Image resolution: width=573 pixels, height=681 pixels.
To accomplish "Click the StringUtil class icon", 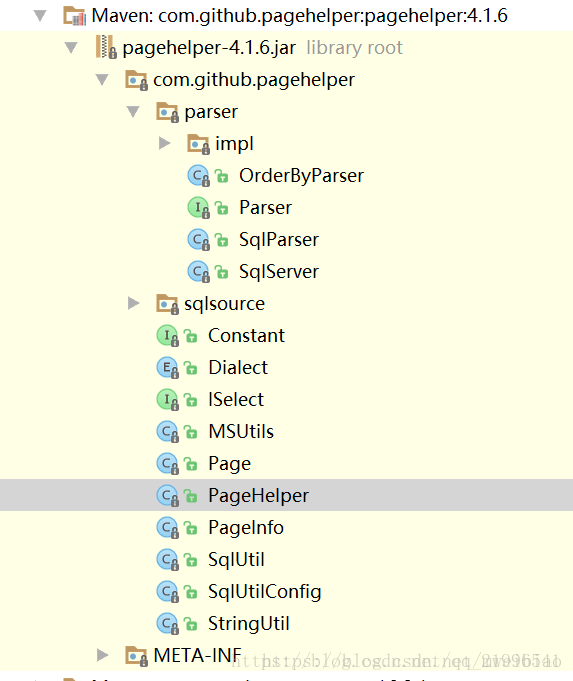I will point(168,624).
